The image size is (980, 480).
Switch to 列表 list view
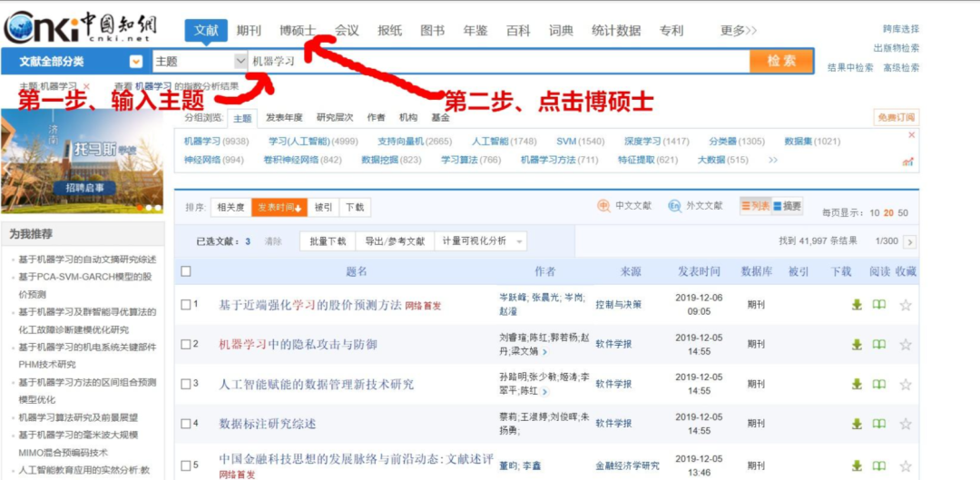(755, 206)
